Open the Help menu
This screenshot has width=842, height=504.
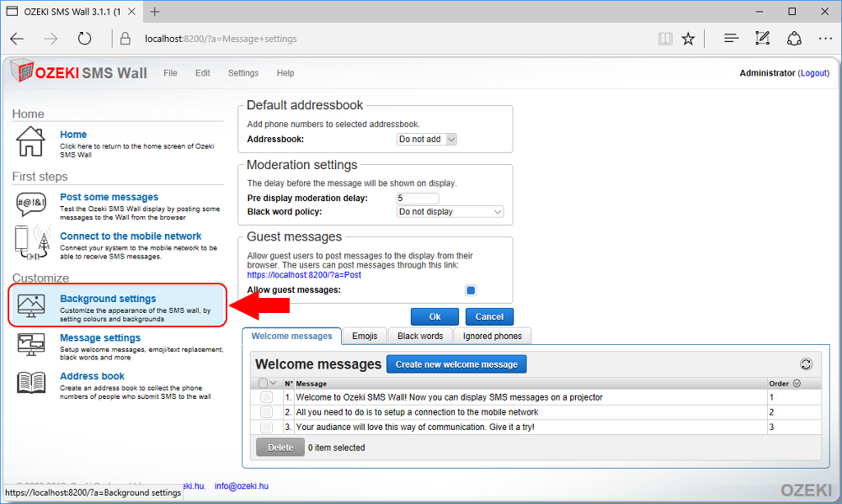285,73
